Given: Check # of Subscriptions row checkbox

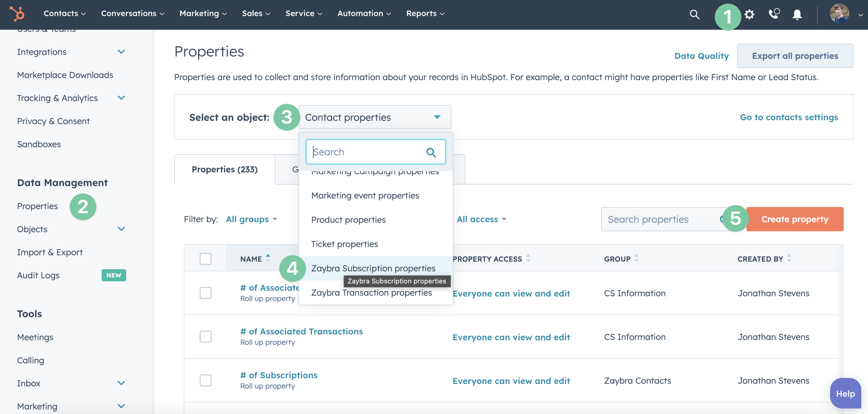Looking at the screenshot, I should pos(205,380).
